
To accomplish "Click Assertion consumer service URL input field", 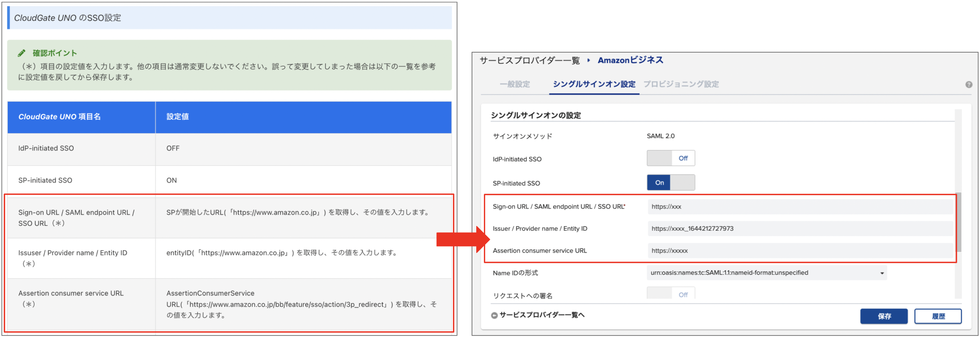I will (800, 251).
